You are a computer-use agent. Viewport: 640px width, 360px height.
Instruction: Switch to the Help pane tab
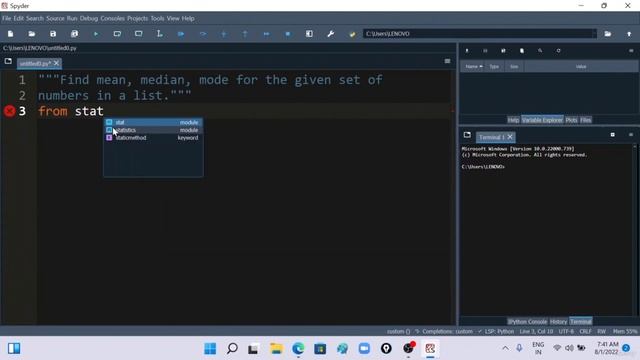point(513,120)
